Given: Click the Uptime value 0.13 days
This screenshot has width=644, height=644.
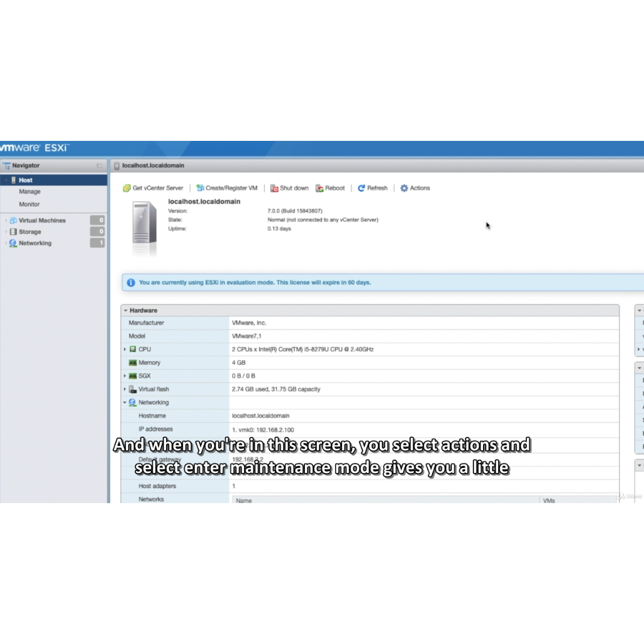Looking at the screenshot, I should [279, 228].
